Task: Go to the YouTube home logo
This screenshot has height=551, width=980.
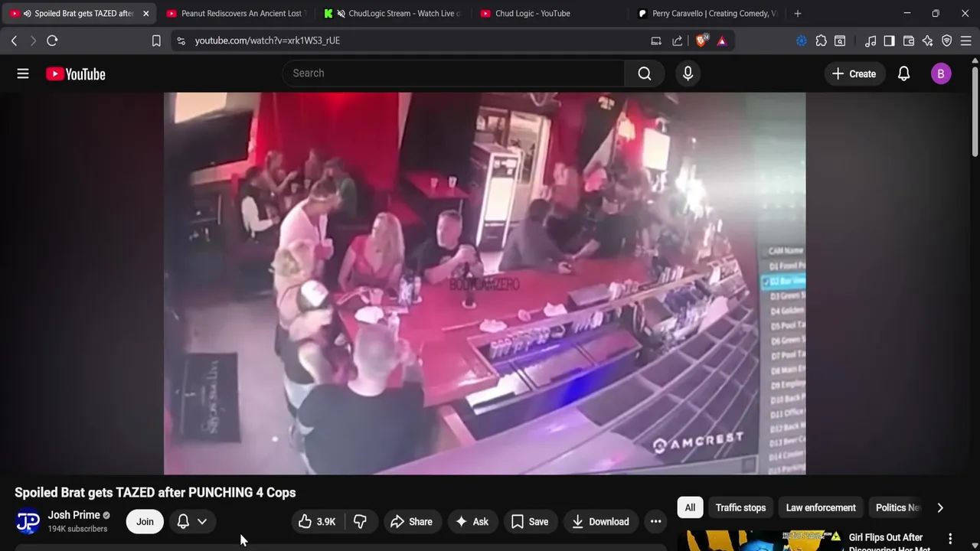Action: (x=75, y=73)
